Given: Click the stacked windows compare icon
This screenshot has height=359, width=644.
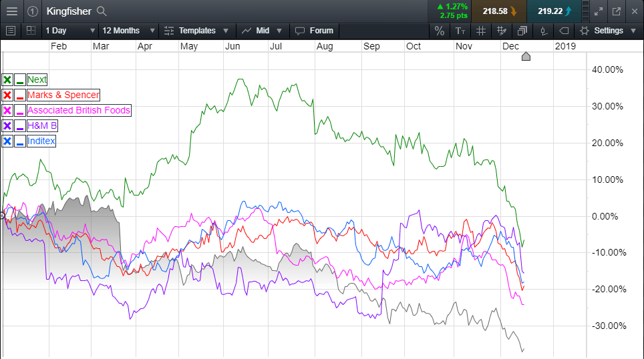Looking at the screenshot, I should [522, 31].
